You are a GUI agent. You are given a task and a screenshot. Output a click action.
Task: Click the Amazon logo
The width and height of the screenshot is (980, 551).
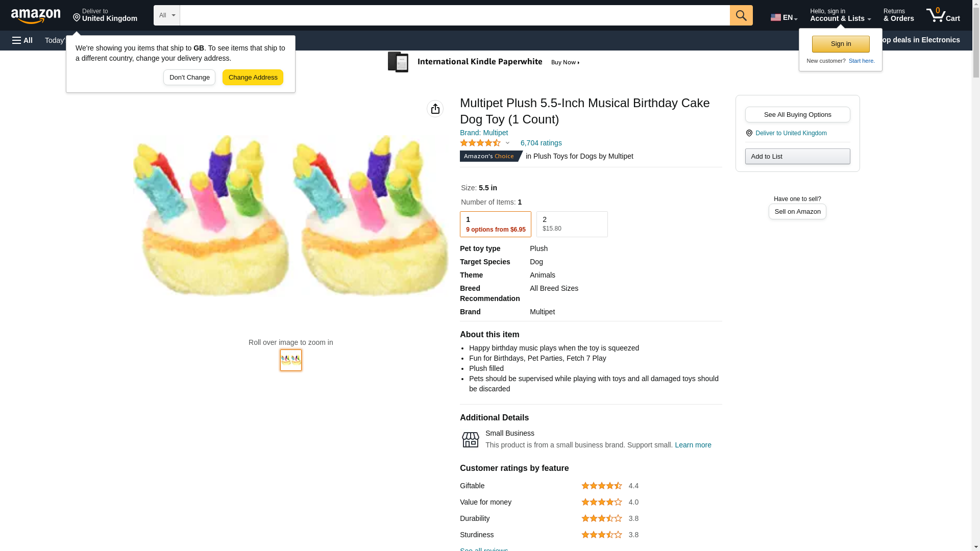(x=36, y=16)
